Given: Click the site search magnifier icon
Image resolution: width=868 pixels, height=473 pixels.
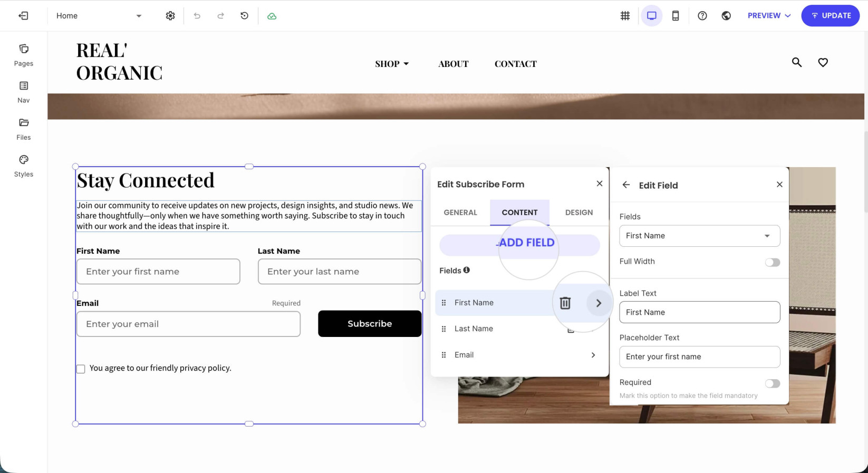Looking at the screenshot, I should [x=797, y=62].
